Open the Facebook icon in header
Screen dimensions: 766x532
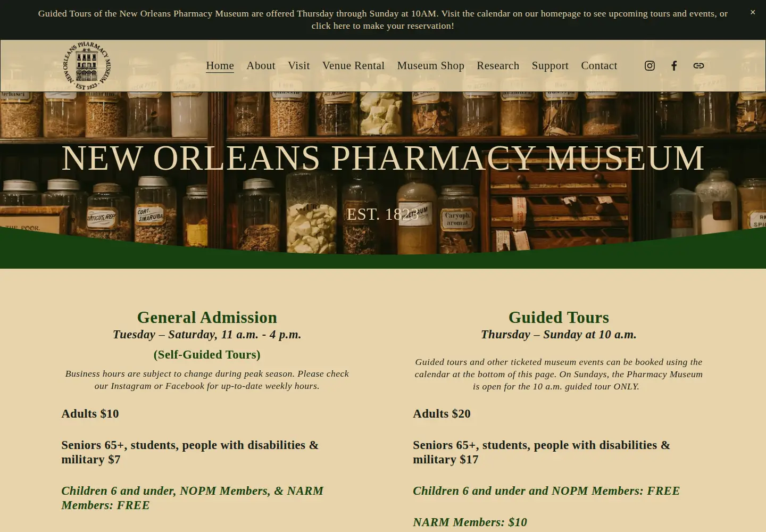coord(674,65)
